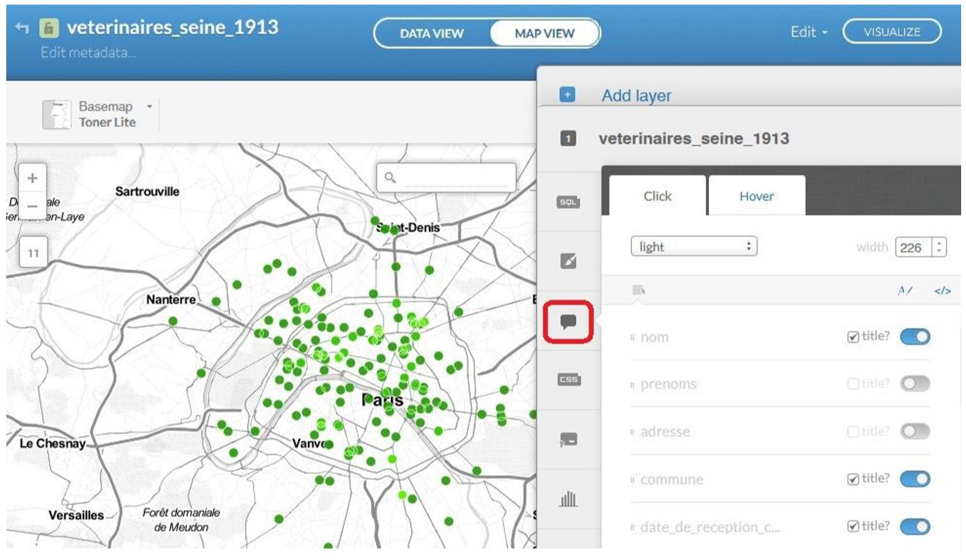Click the blue Add layer plus icon
Screen dimensions: 966x560
coord(567,95)
